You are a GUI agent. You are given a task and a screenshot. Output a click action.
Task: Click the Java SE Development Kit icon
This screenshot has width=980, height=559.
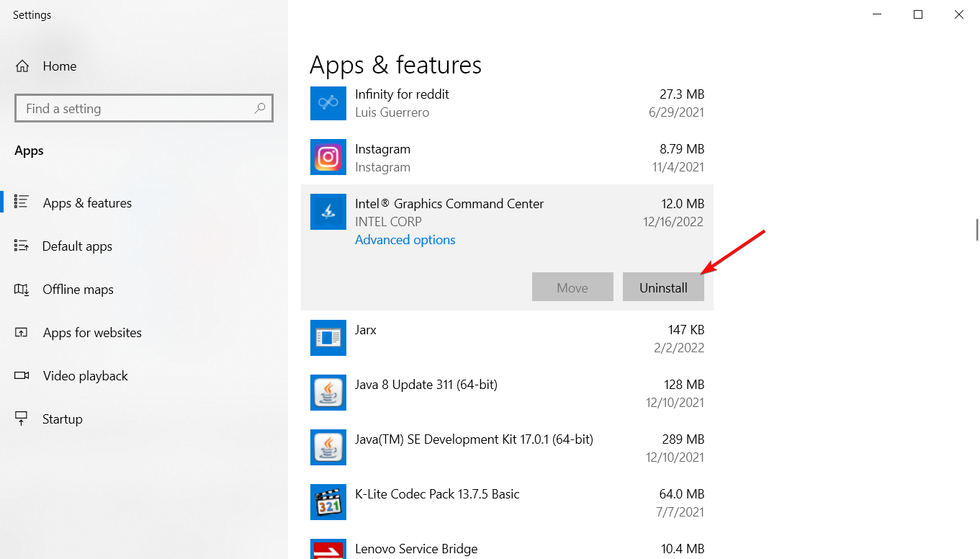click(328, 447)
